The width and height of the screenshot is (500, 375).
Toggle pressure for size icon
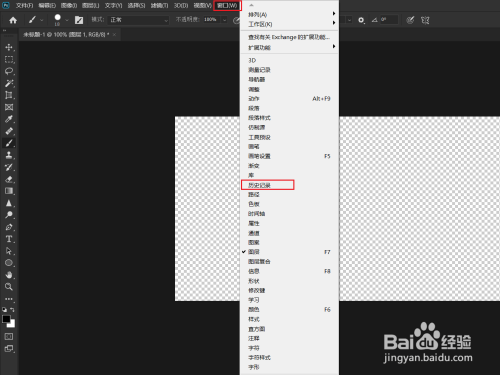click(410, 20)
